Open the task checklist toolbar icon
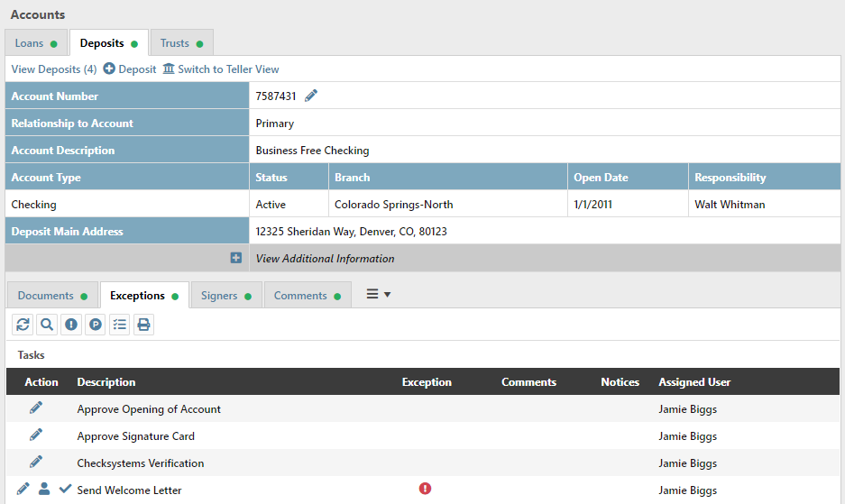 119,325
